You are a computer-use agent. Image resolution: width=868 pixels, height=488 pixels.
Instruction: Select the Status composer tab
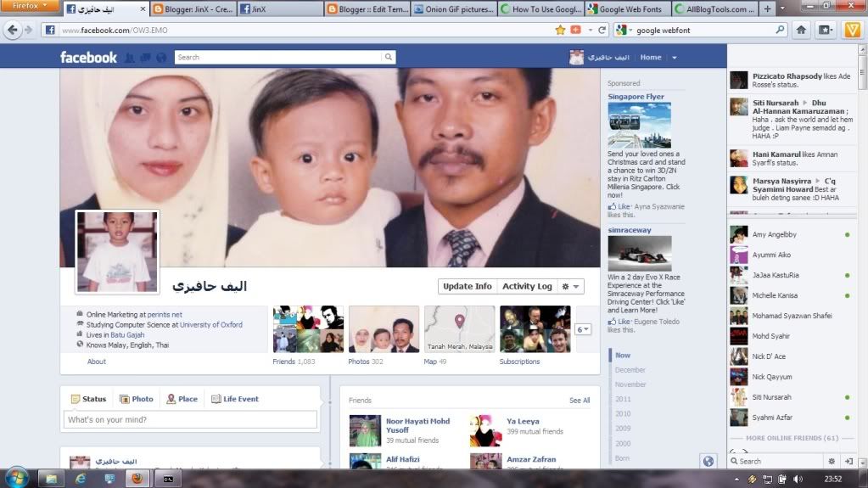[x=88, y=399]
